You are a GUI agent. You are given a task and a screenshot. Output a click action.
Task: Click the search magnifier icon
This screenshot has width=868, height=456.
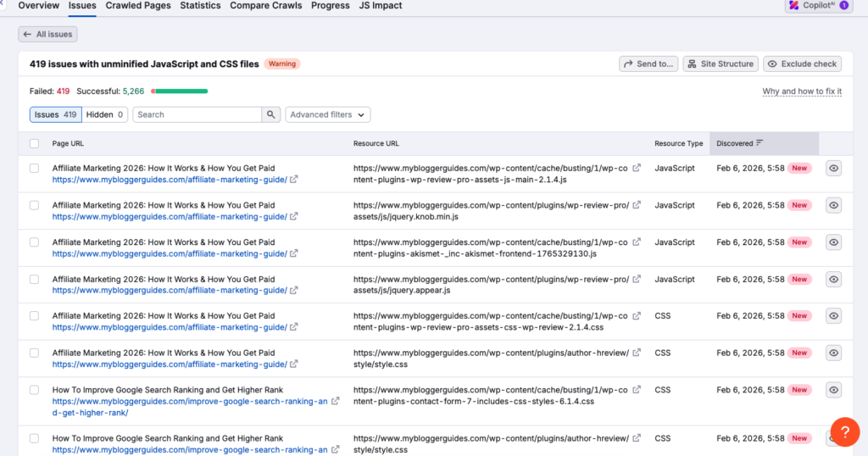click(270, 114)
